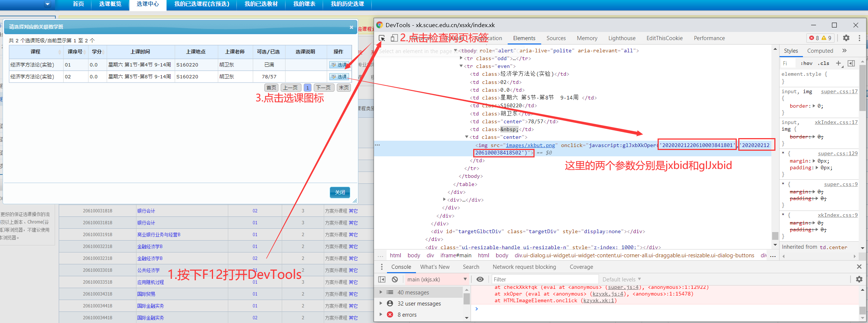The image size is (868, 323).
Task: Expand the 40 messages group
Action: [381, 292]
